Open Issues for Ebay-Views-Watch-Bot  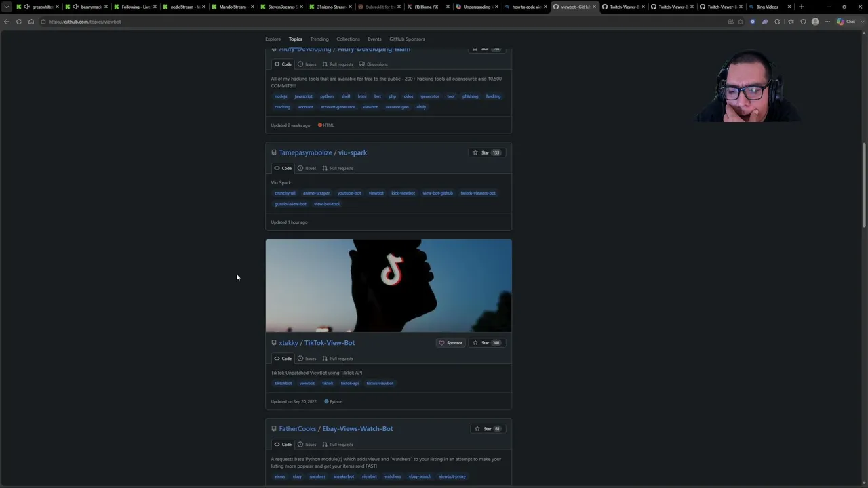(307, 445)
